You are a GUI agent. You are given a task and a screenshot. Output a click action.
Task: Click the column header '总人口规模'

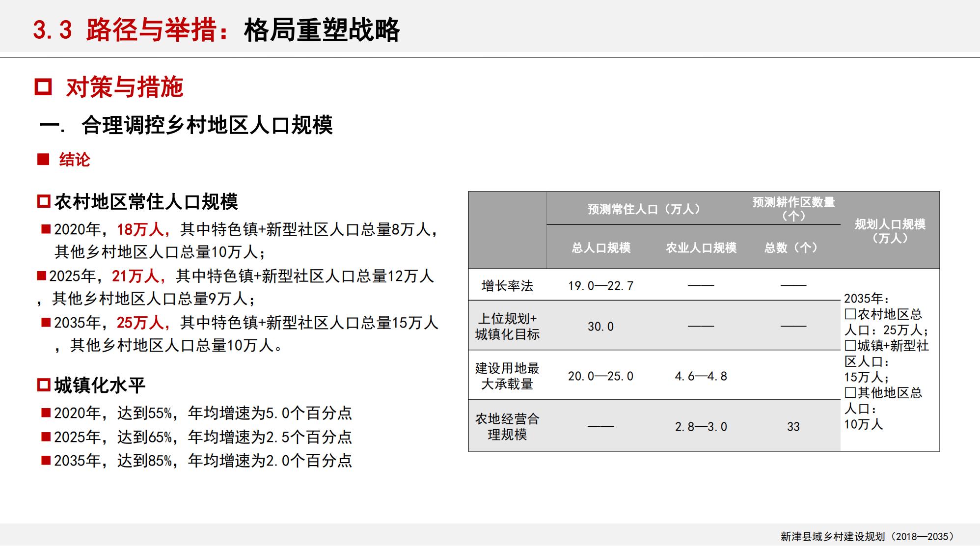click(x=601, y=248)
